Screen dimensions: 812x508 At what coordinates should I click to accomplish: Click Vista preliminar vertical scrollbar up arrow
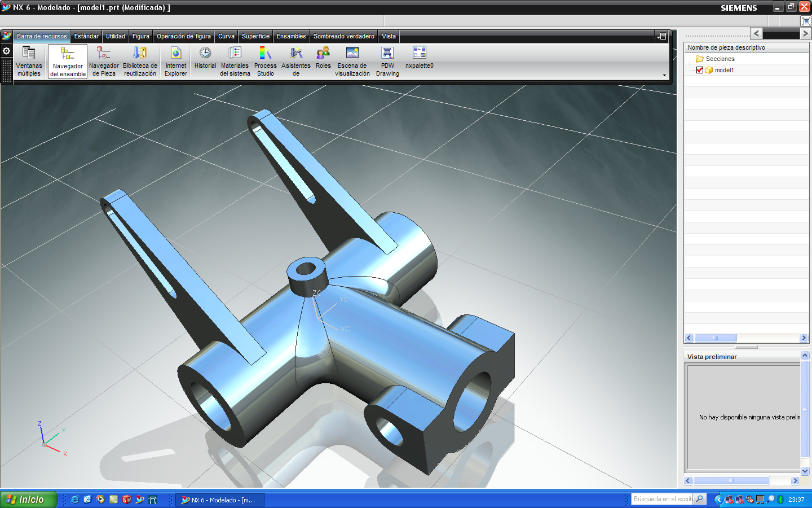[805, 355]
